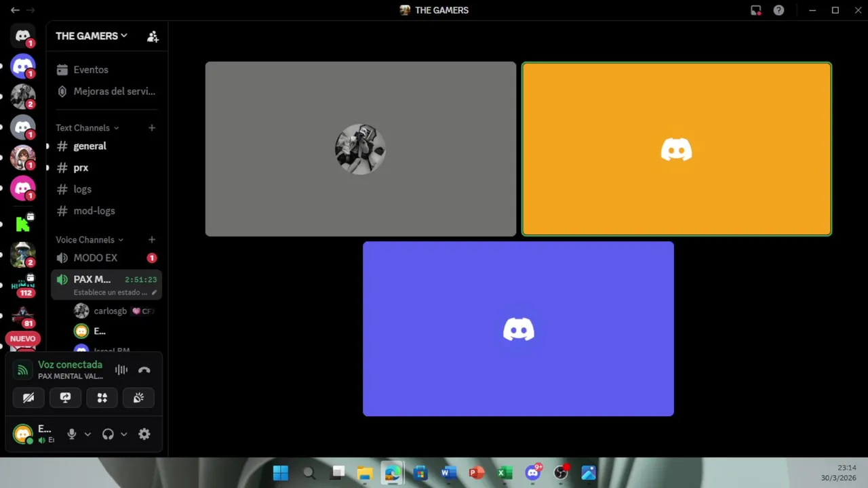Toggle noise suppression waveform icon
Screen dimensions: 868x488
click(121, 370)
